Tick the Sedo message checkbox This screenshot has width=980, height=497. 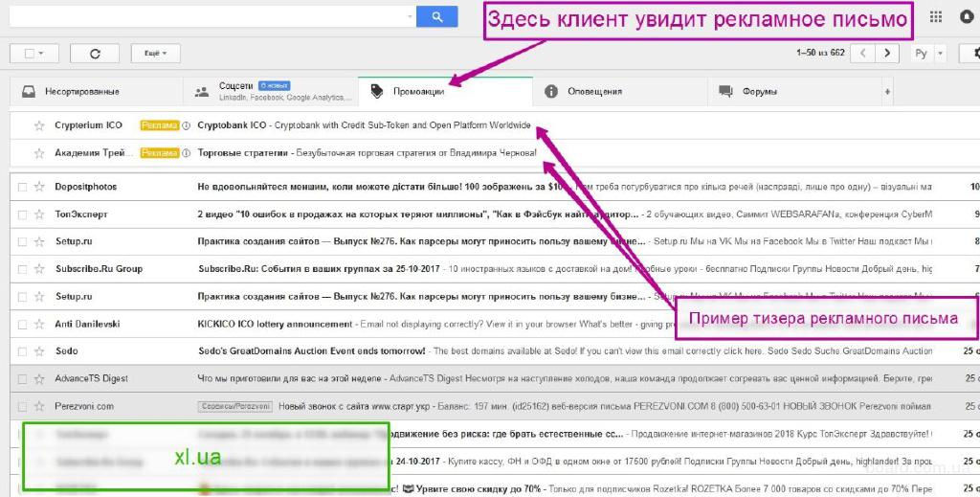(23, 351)
